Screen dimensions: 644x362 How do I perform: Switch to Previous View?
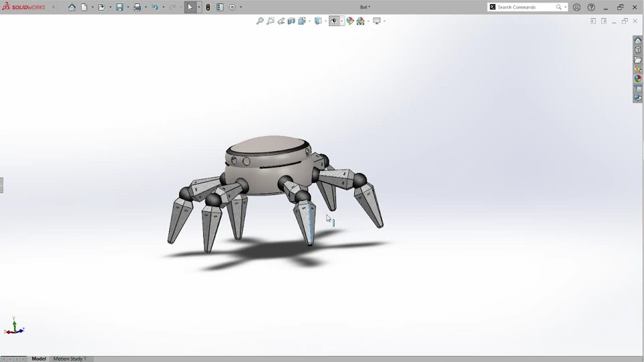click(281, 21)
